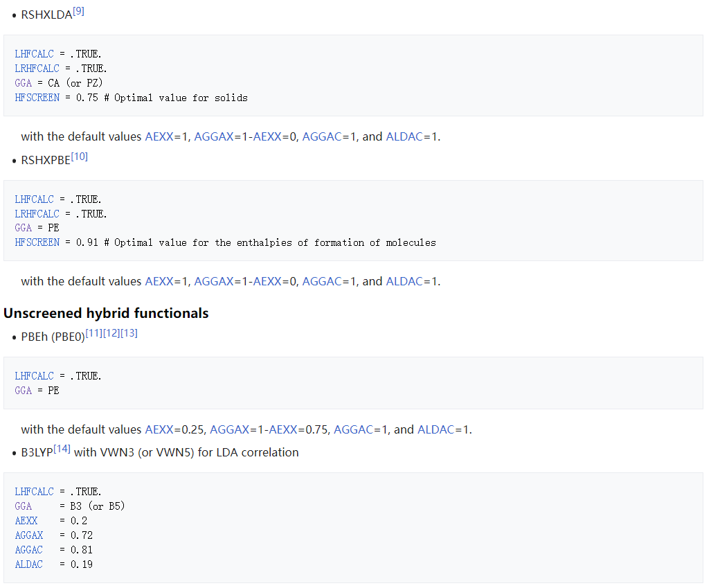Open reference [14] next to B3LYP
711x588 pixels.
pyautogui.click(x=62, y=449)
